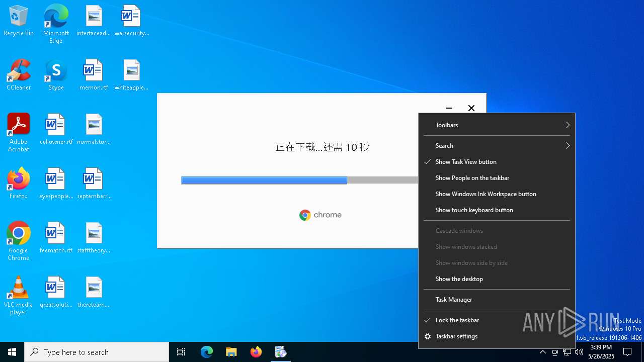The width and height of the screenshot is (644, 362).
Task: Launch Firefox from the taskbar
Action: click(x=256, y=352)
